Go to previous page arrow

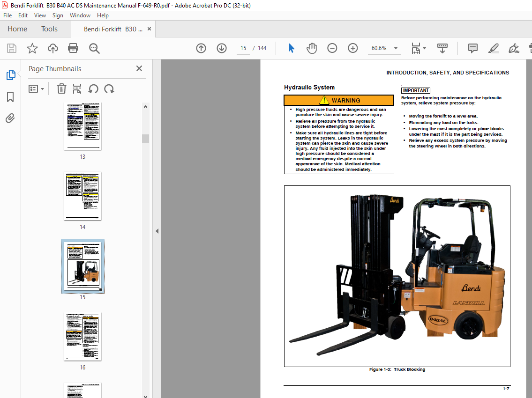(x=201, y=48)
